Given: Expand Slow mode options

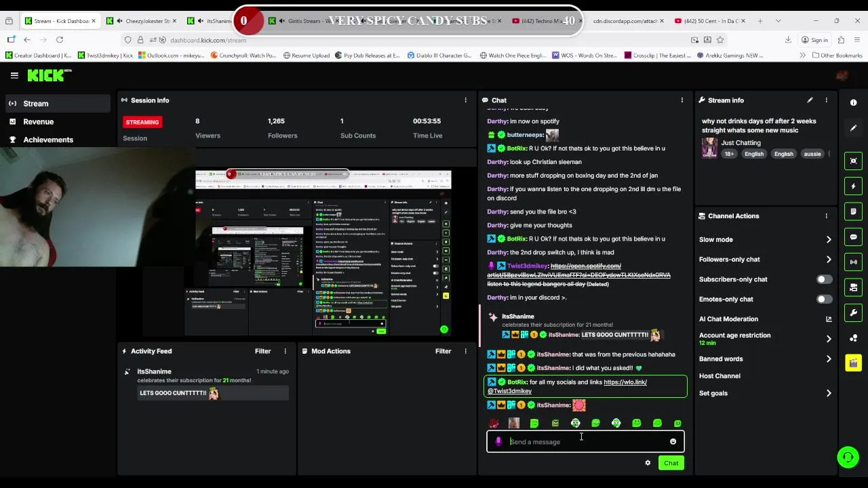Looking at the screenshot, I should coord(829,239).
